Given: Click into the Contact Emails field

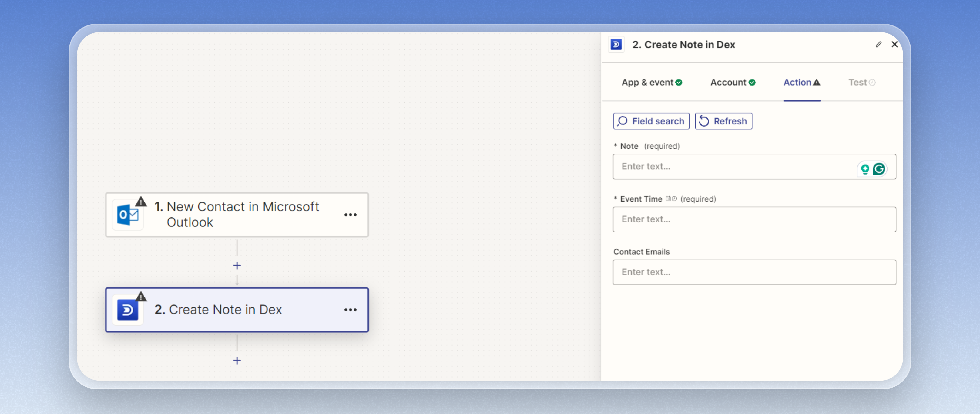Looking at the screenshot, I should point(754,272).
